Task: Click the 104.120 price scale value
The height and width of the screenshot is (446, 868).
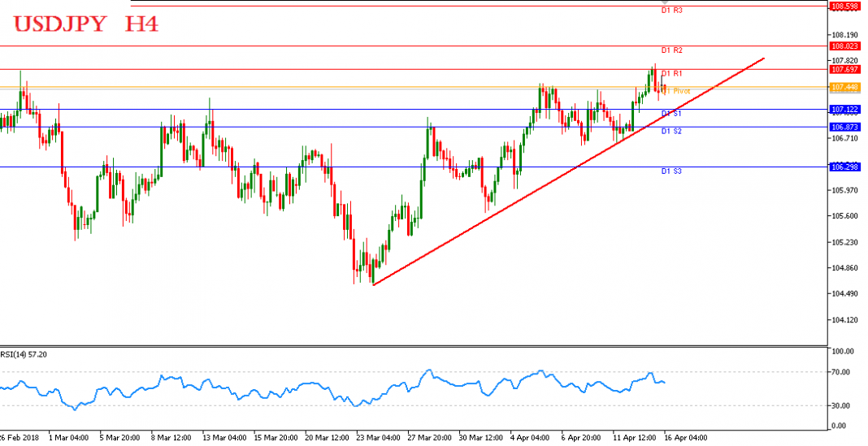Action: [x=843, y=320]
